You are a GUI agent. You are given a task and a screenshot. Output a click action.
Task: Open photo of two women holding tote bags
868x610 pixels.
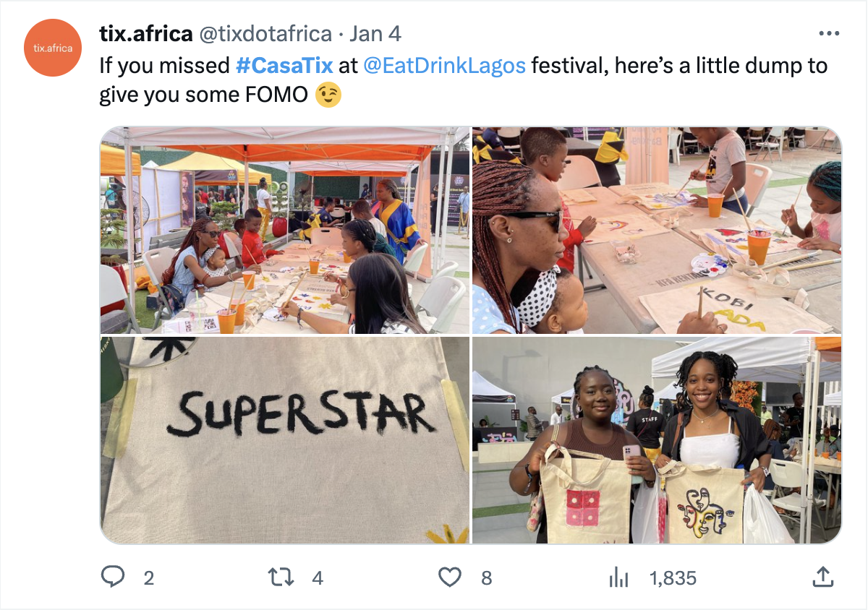click(x=657, y=440)
